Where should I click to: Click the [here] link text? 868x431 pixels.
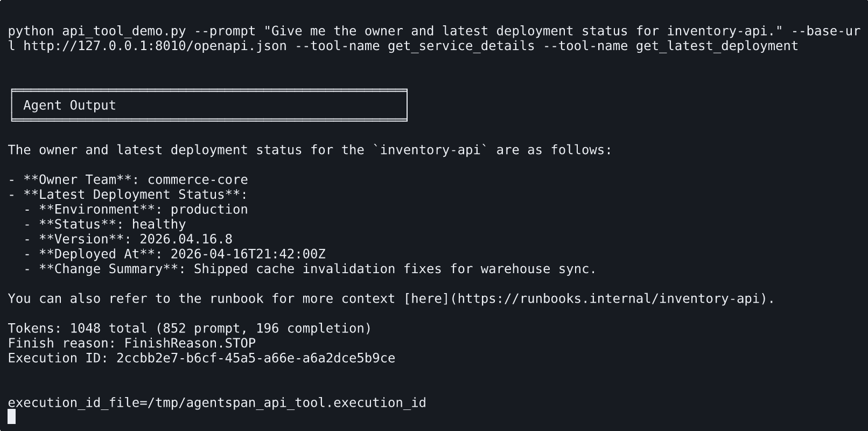point(426,299)
